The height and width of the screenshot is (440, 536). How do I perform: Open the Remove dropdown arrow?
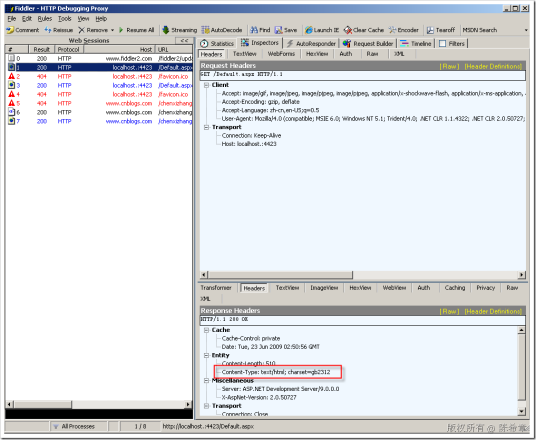click(x=112, y=30)
